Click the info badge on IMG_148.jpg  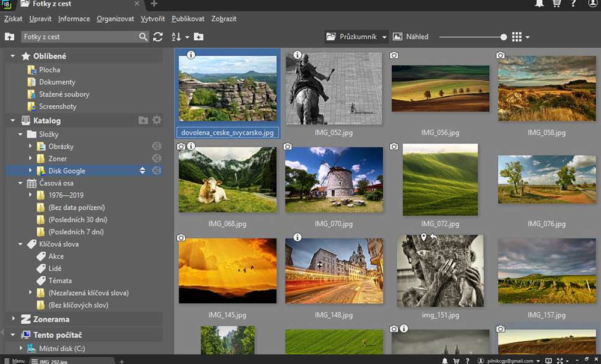(297, 238)
